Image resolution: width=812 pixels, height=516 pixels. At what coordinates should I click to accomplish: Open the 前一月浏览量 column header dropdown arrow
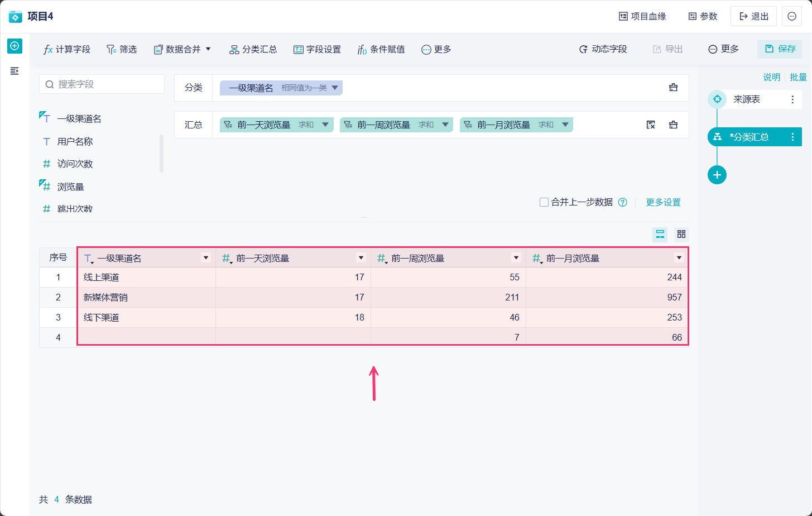(679, 258)
